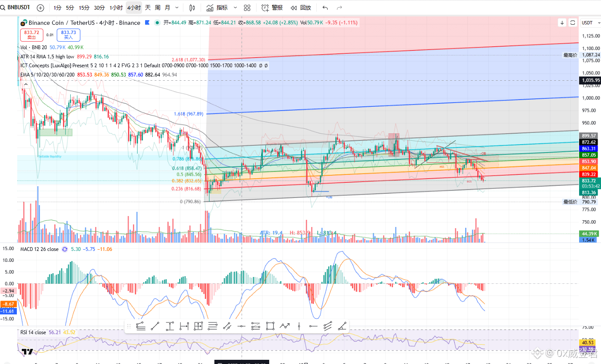Click the 0 (790.86) Fib label
The height and width of the screenshot is (364, 601).
190,202
